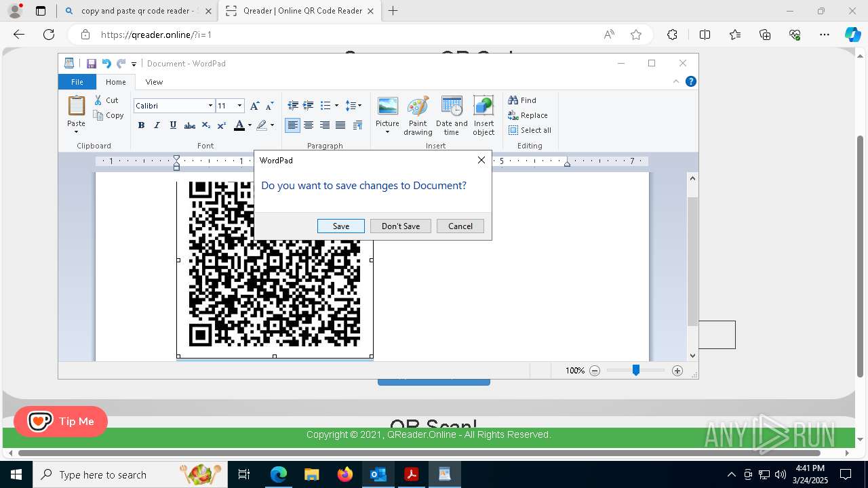
Task: Click Find in Editing group
Action: click(x=522, y=100)
